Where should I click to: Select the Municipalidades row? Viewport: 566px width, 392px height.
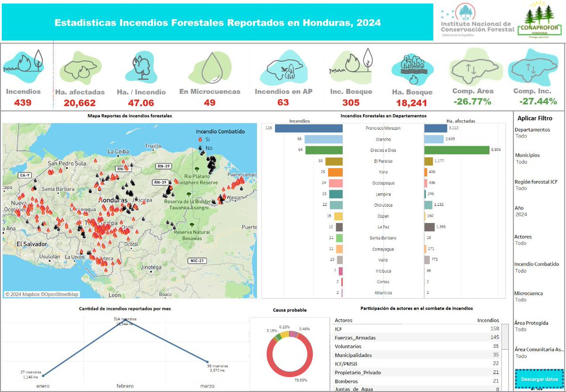click(x=416, y=355)
